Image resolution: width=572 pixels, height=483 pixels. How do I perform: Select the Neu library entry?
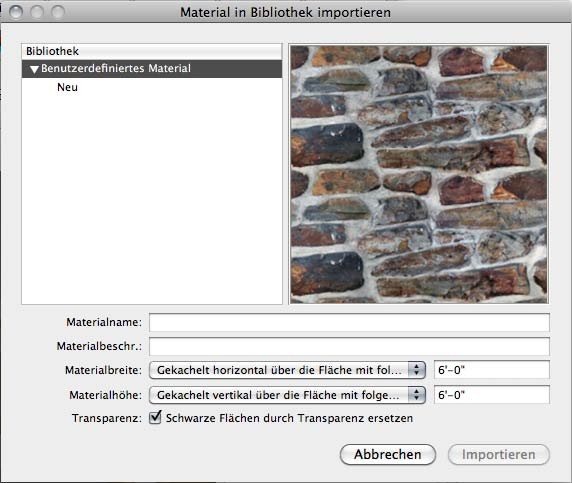[x=67, y=87]
